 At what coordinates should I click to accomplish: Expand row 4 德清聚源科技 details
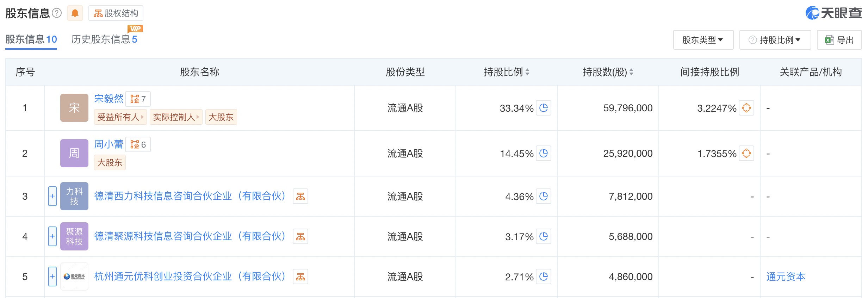point(52,236)
